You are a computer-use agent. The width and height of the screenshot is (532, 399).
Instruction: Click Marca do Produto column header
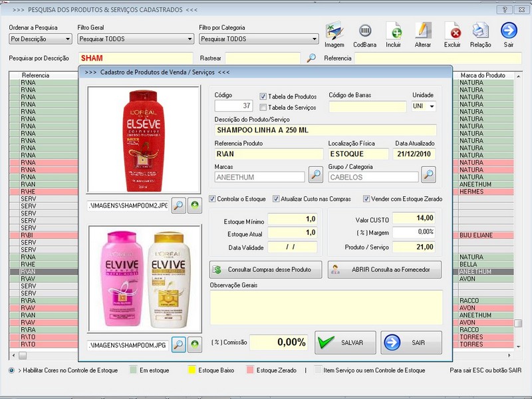(483, 75)
